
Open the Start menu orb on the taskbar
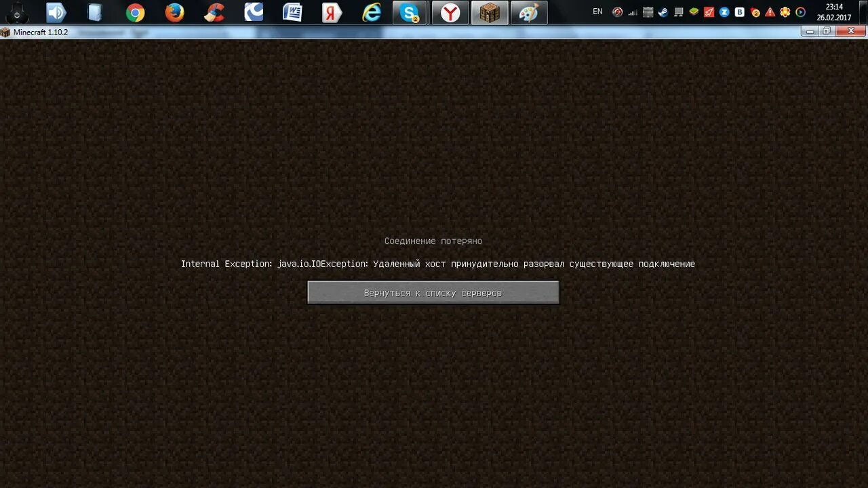17,12
